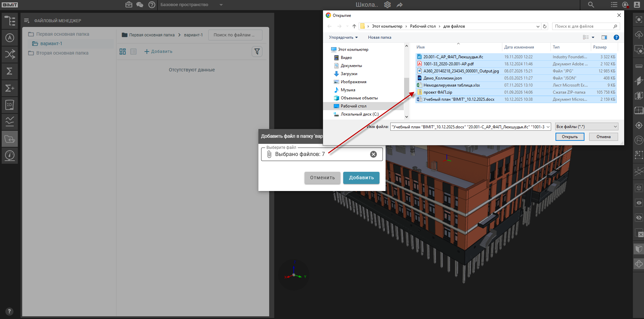Click the Поиск по файлам search field
644x319 pixels.
[235, 35]
